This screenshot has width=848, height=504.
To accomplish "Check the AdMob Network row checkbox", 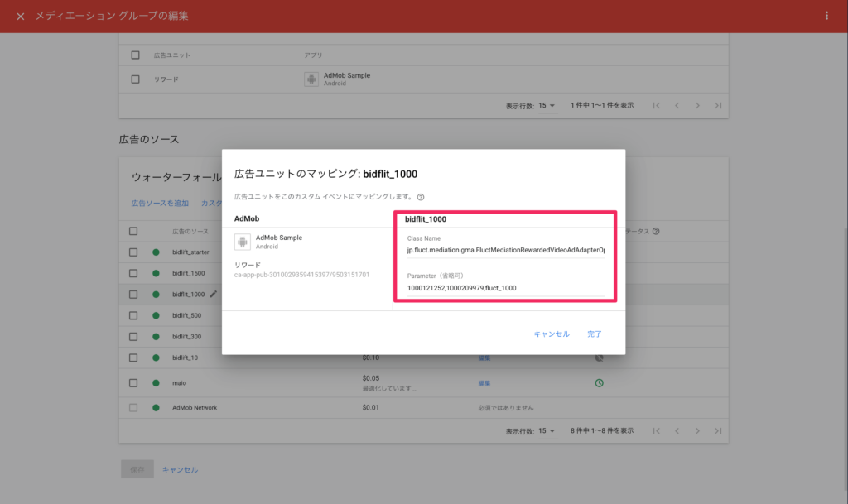I will pos(133,408).
